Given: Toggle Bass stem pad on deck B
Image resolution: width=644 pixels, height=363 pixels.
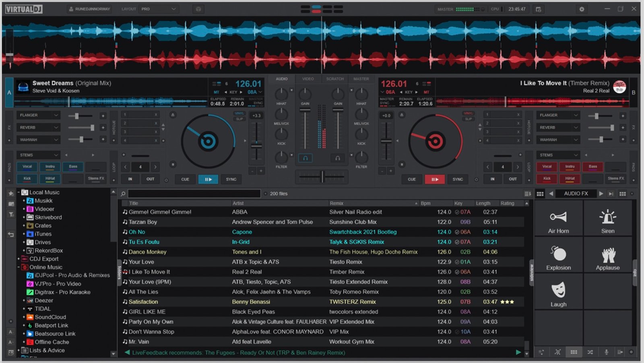Looking at the screenshot, I should pos(593,166).
